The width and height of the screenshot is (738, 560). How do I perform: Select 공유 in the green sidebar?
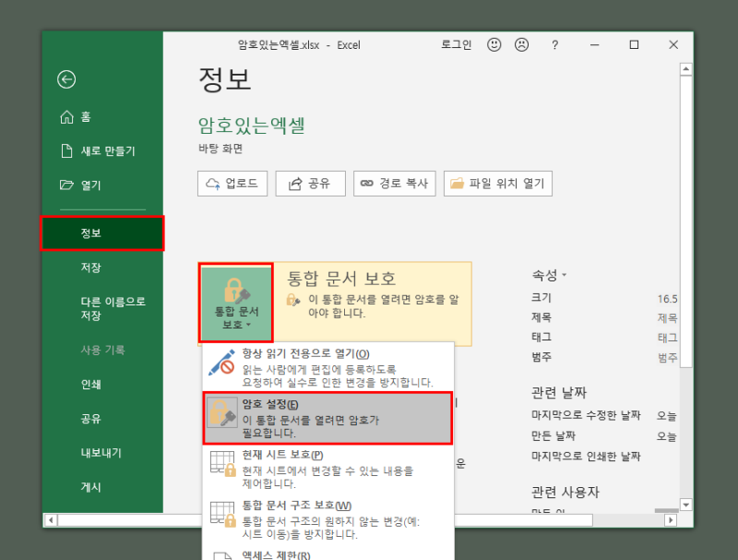[x=102, y=418]
